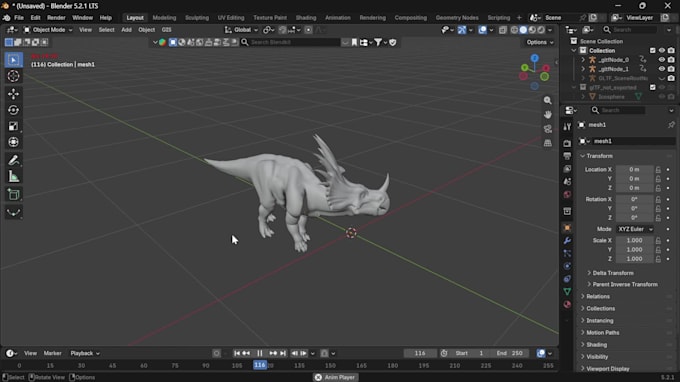Toggle Location X lock icon
This screenshot has width=680, height=382.
coord(658,170)
